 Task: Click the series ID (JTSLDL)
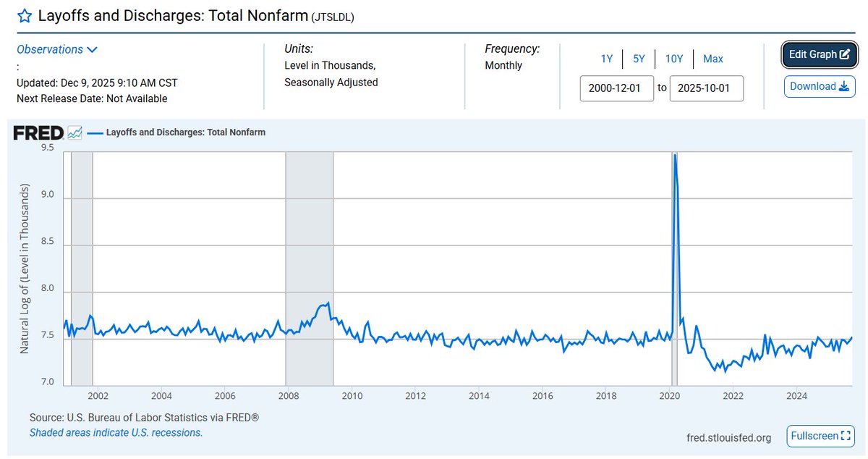[x=333, y=17]
